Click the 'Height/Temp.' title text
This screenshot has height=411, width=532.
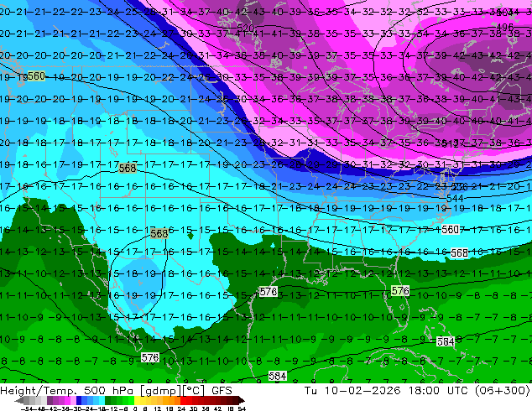[x=38, y=391]
